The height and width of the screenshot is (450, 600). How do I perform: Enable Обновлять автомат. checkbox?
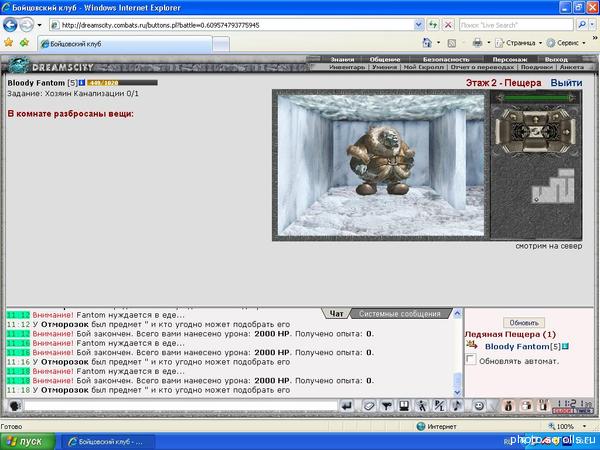point(471,360)
